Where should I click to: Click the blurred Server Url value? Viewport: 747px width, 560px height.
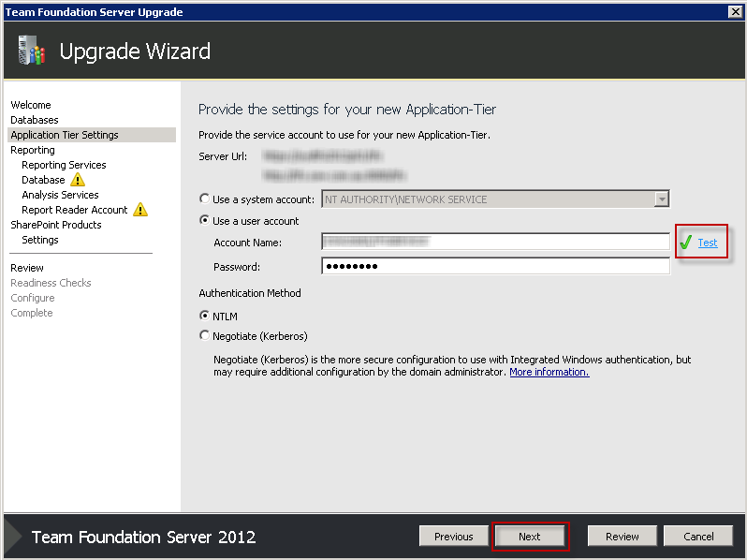click(x=333, y=166)
